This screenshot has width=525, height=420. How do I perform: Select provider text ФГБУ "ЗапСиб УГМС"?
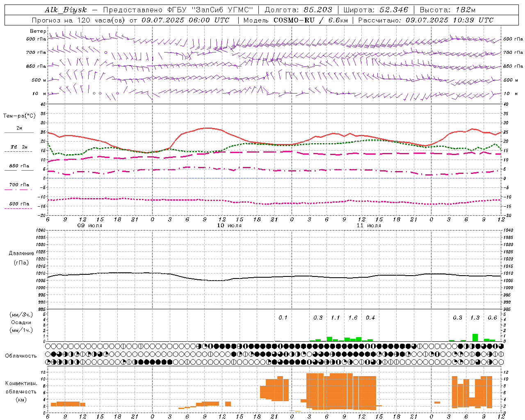210,10
